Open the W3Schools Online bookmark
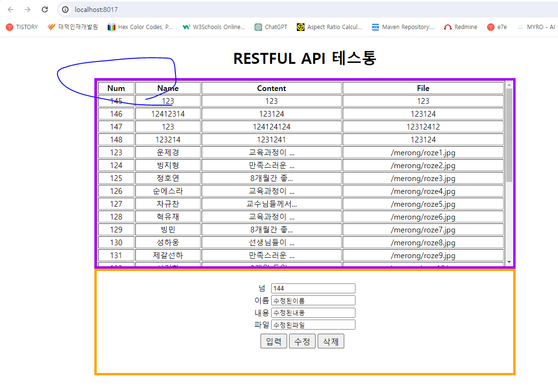The height and width of the screenshot is (392, 558). (213, 27)
